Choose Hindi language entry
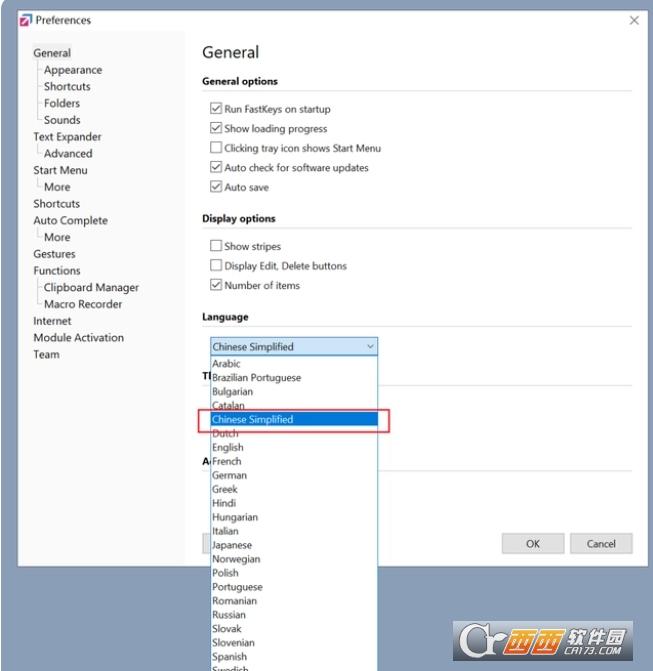 point(294,503)
